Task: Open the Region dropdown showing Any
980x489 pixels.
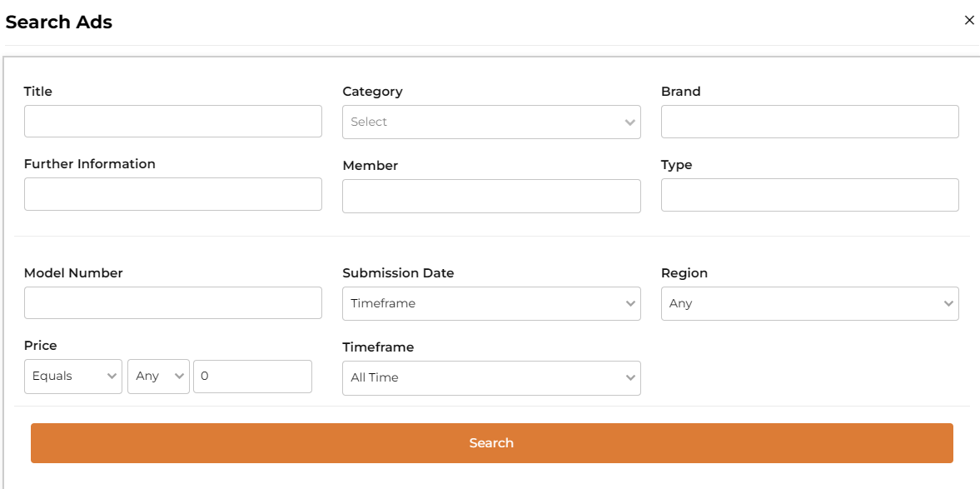Action: click(x=809, y=304)
